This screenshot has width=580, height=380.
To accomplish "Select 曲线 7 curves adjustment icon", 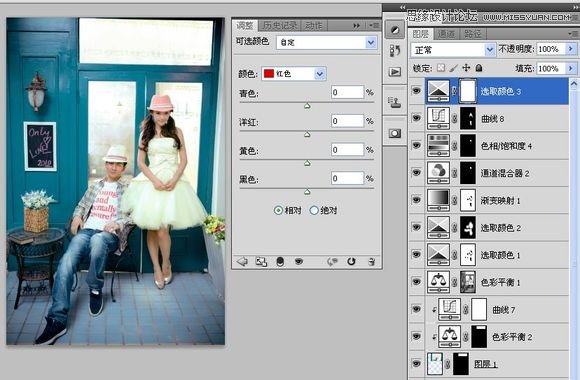I will pyautogui.click(x=449, y=309).
